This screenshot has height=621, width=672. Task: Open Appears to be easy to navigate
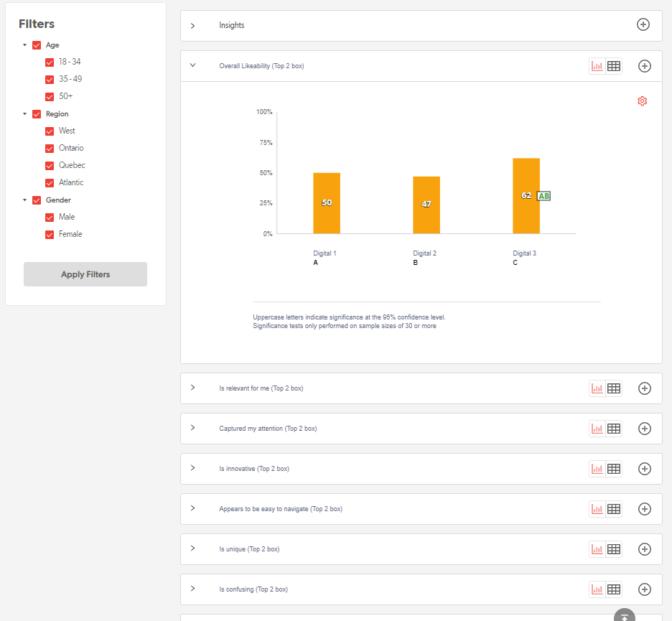pyautogui.click(x=192, y=508)
